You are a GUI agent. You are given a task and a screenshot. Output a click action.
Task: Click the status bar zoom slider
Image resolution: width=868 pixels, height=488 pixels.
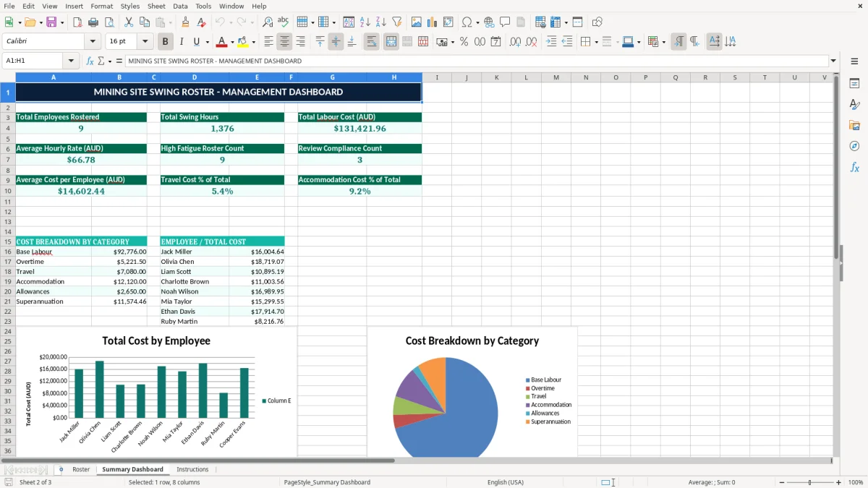[x=810, y=482]
